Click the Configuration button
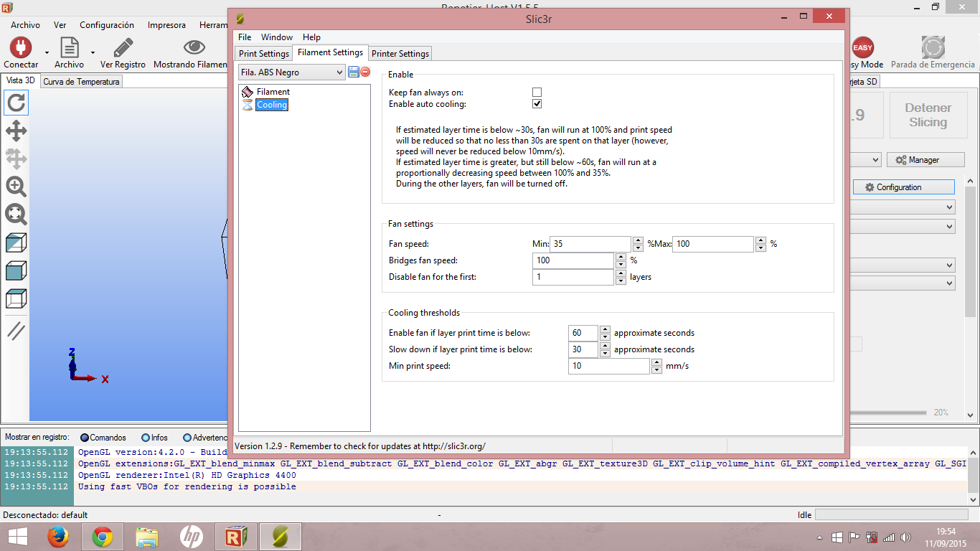The image size is (980, 551). pos(903,187)
